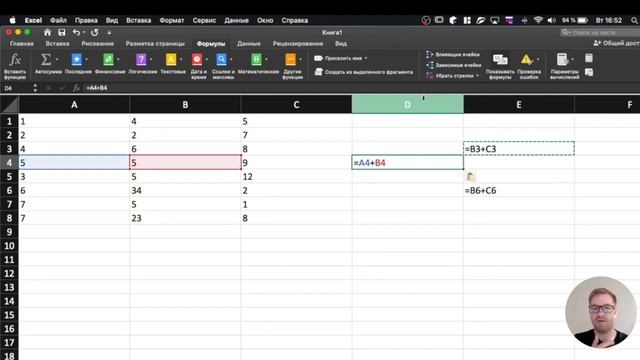Cancel the formula entry with X

click(49, 88)
